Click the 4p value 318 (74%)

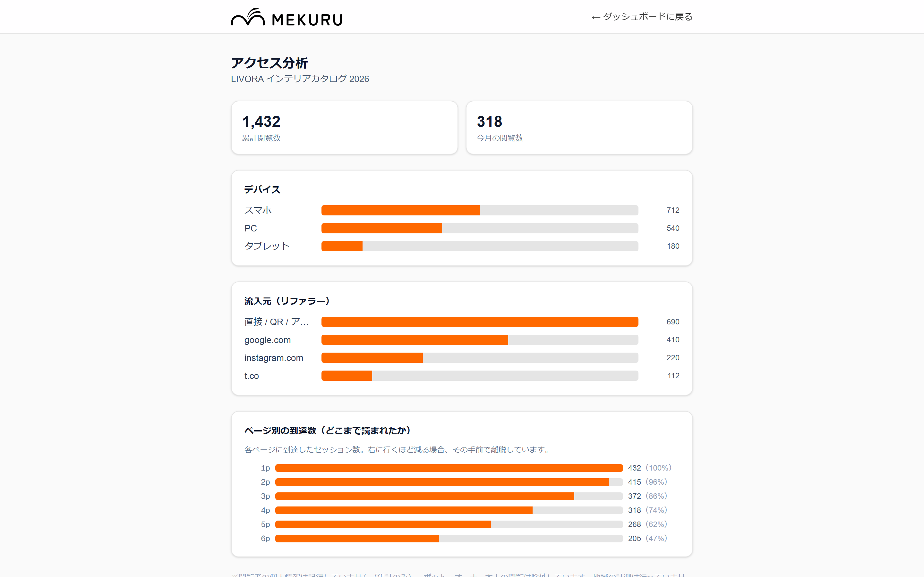click(647, 510)
